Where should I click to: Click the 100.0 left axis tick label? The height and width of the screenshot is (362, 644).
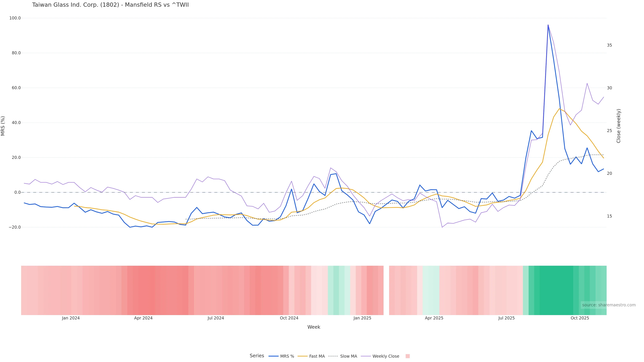point(15,18)
